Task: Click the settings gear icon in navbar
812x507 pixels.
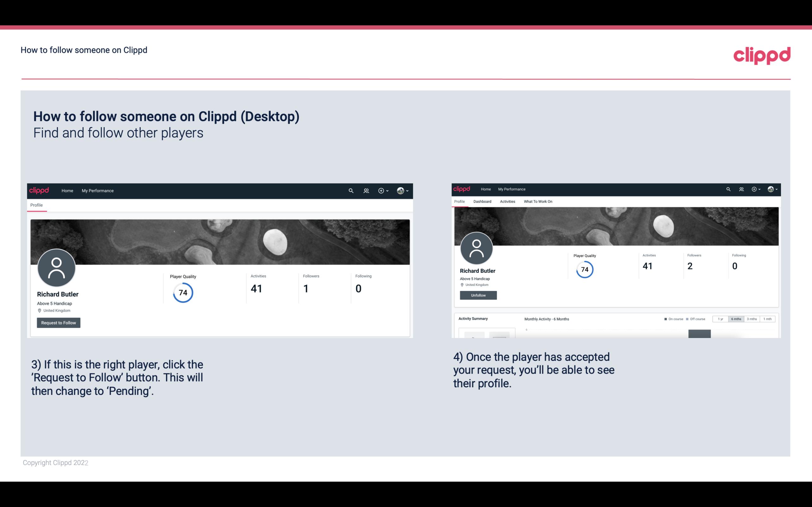Action: 381,190
